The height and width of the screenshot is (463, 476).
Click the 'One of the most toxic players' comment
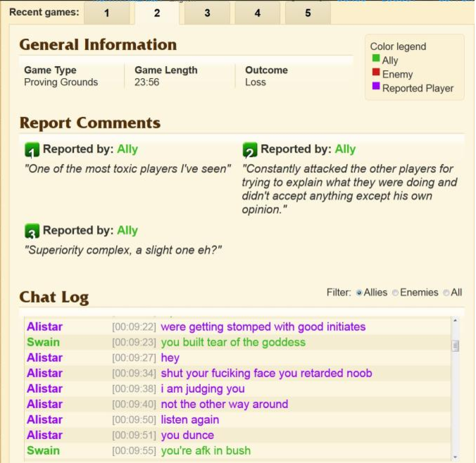(x=128, y=169)
